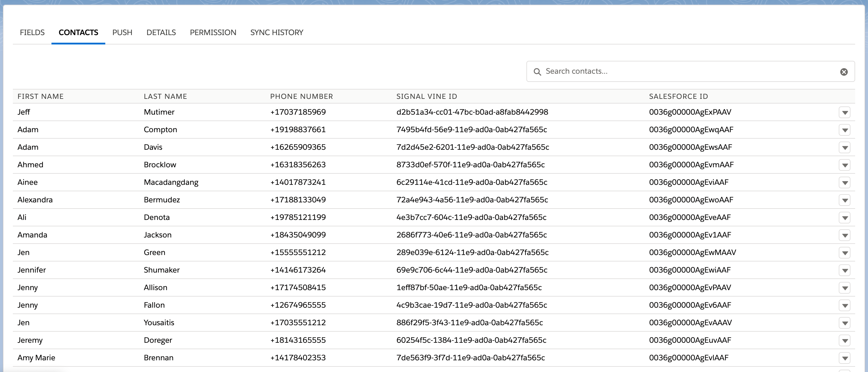Switch to the PUSH tab
868x372 pixels.
122,32
